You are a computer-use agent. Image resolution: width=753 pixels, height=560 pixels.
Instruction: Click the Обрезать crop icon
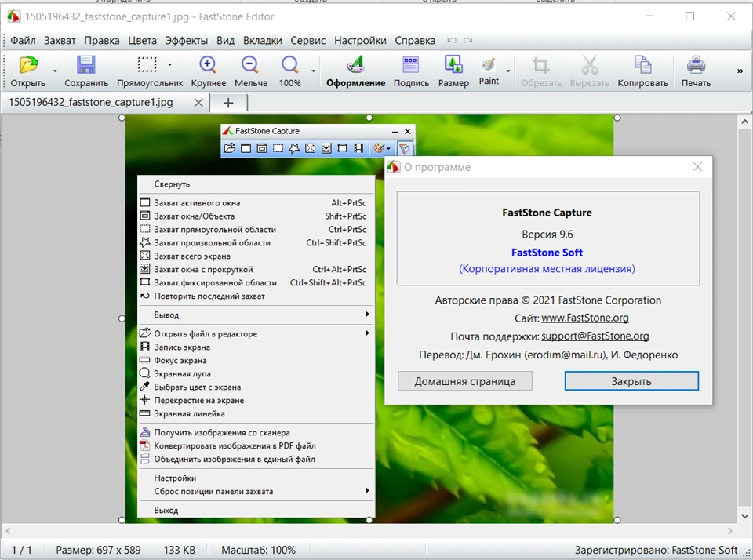pyautogui.click(x=540, y=64)
